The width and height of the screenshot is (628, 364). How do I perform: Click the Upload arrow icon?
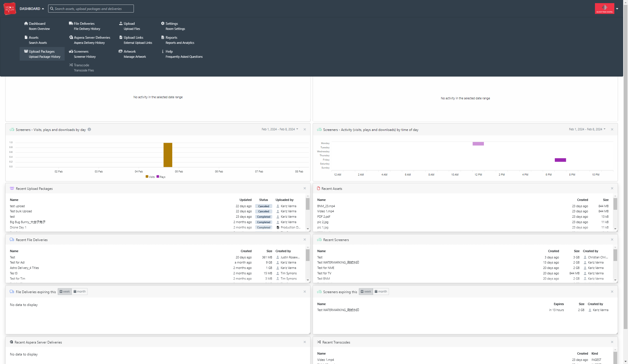(x=121, y=23)
